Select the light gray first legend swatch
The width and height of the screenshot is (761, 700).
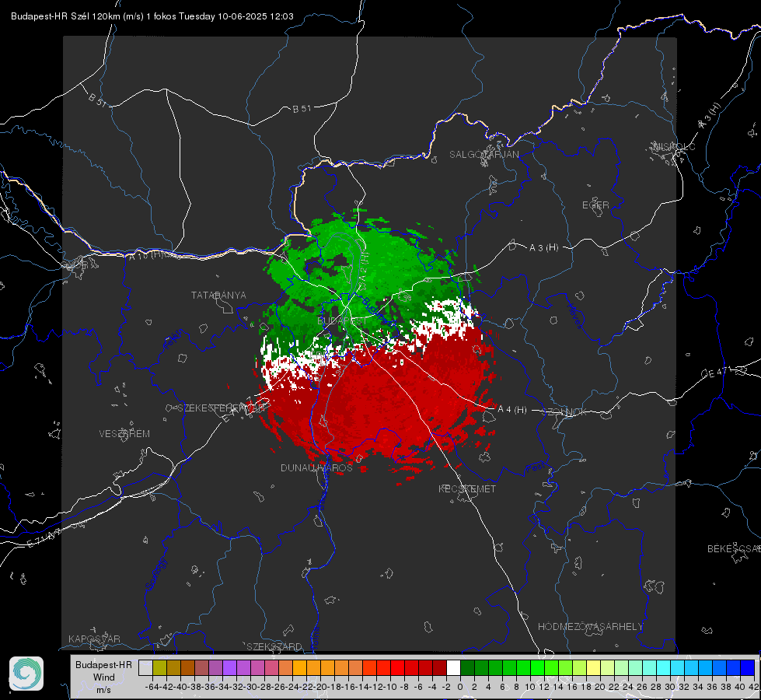[x=145, y=667]
